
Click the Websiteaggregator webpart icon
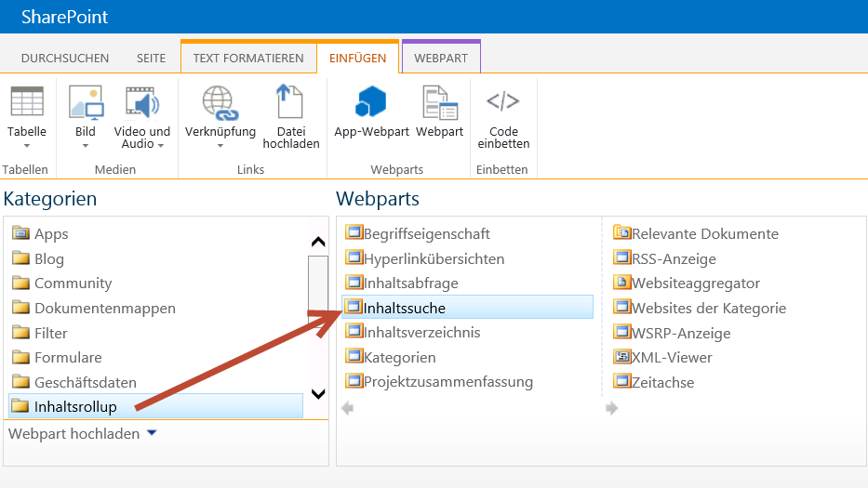[x=622, y=282]
